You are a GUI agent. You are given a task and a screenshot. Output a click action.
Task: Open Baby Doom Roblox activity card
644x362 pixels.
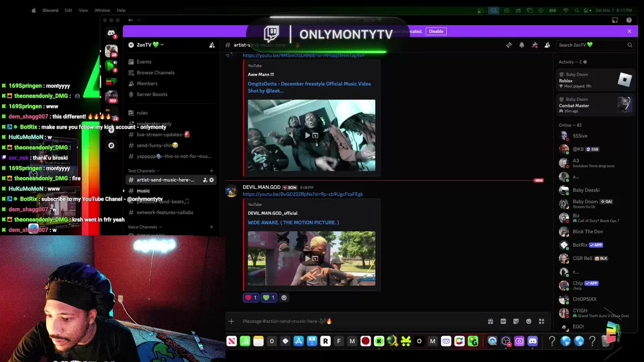click(595, 79)
